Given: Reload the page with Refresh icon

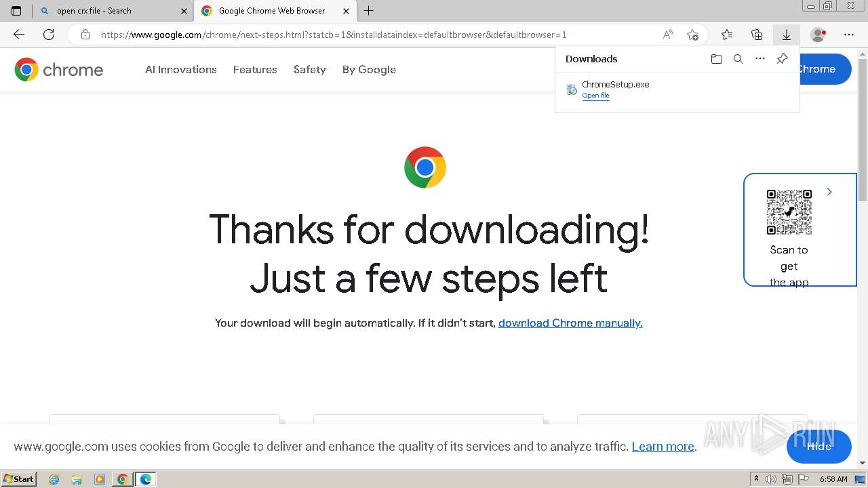Looking at the screenshot, I should [x=49, y=35].
